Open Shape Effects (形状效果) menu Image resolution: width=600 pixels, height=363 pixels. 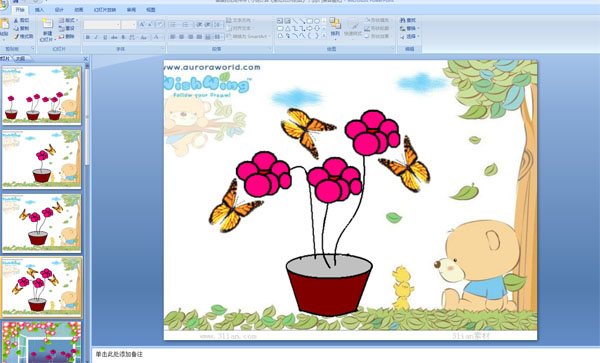coord(378,36)
